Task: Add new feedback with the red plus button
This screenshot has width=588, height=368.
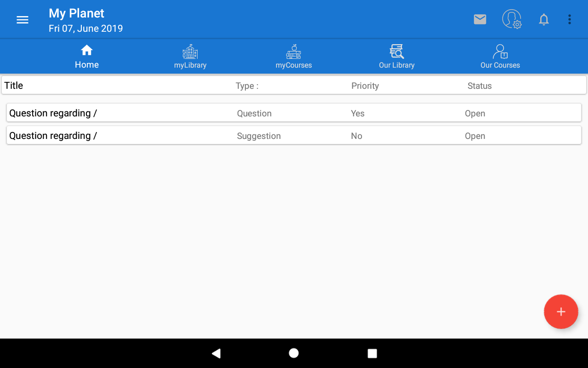Action: pyautogui.click(x=561, y=311)
